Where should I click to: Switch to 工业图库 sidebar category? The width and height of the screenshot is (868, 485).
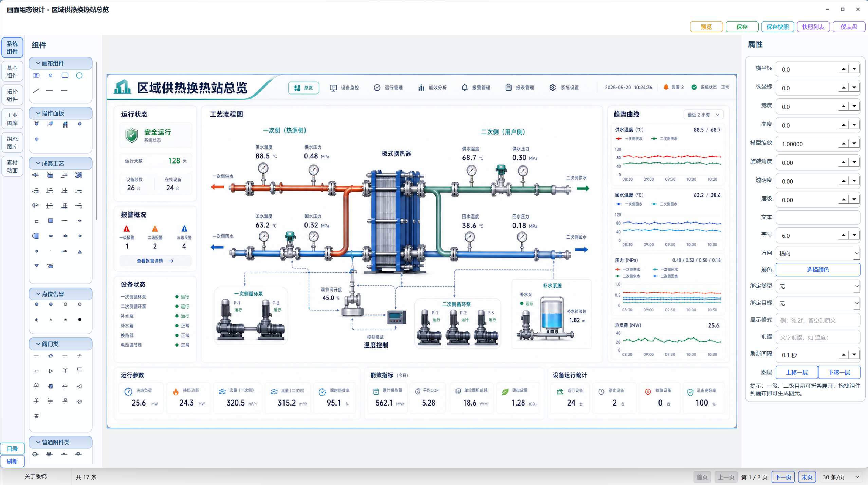coord(12,119)
